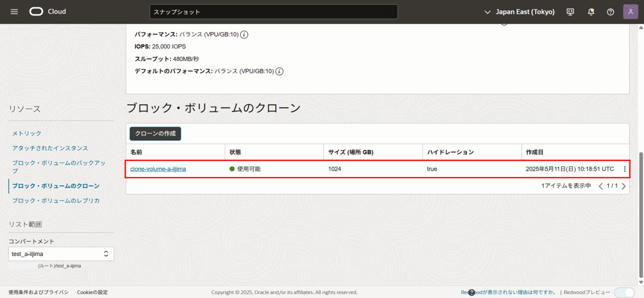Image resolution: width=644 pixels, height=298 pixels.
Task: Open the Japan East (Tokyo) region dropdown
Action: pyautogui.click(x=519, y=12)
